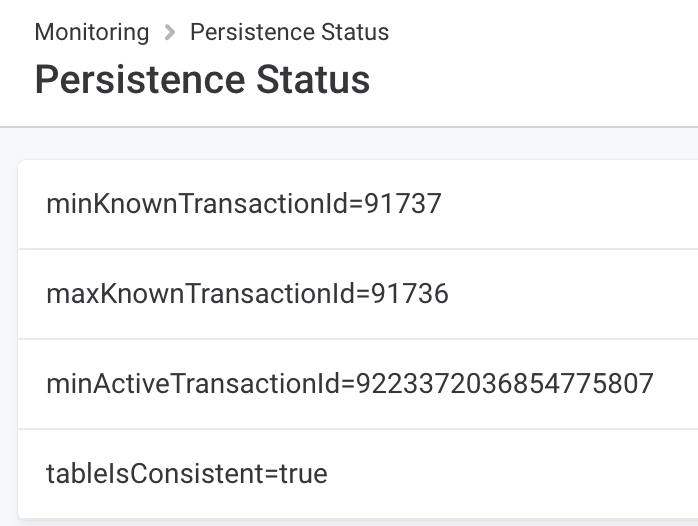
Task: Click the breadcrumb chevron separator icon
Action: [169, 32]
